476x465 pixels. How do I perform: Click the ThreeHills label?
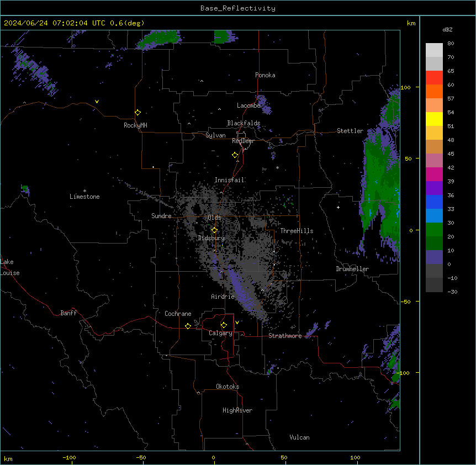point(297,231)
